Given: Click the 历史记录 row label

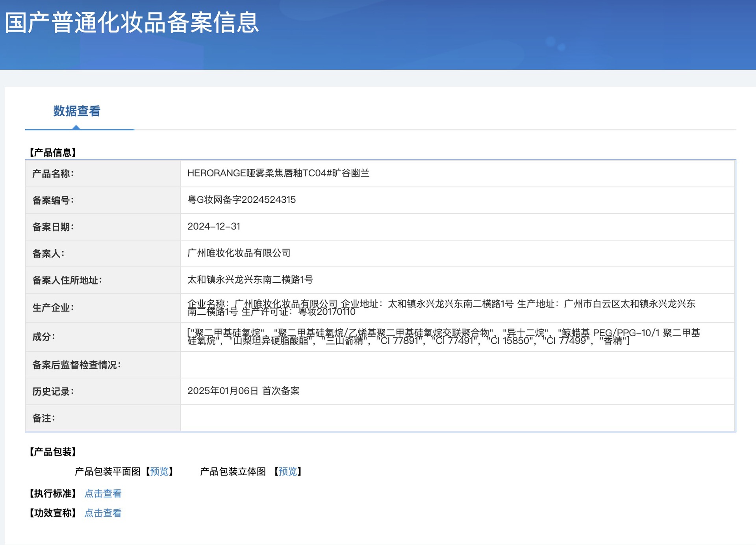Looking at the screenshot, I should [x=53, y=392].
